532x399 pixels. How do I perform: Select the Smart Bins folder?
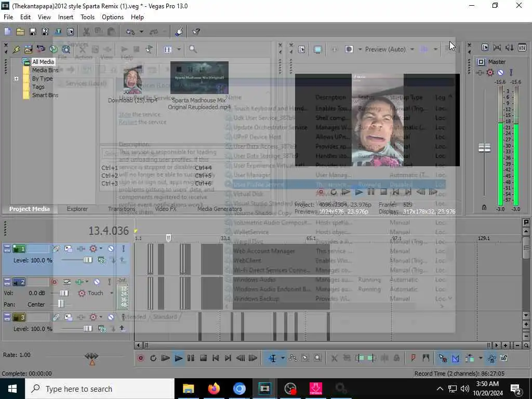coord(45,95)
